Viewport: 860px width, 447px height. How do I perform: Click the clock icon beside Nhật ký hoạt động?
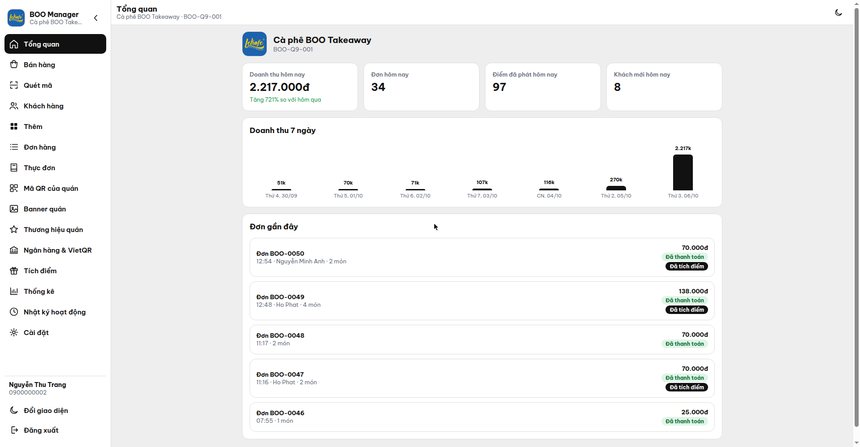pos(14,312)
